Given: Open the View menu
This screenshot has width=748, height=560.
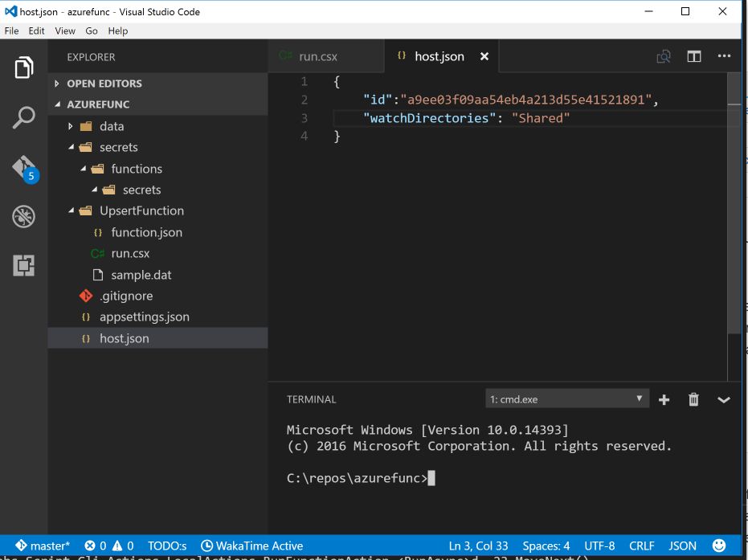Looking at the screenshot, I should tap(64, 31).
